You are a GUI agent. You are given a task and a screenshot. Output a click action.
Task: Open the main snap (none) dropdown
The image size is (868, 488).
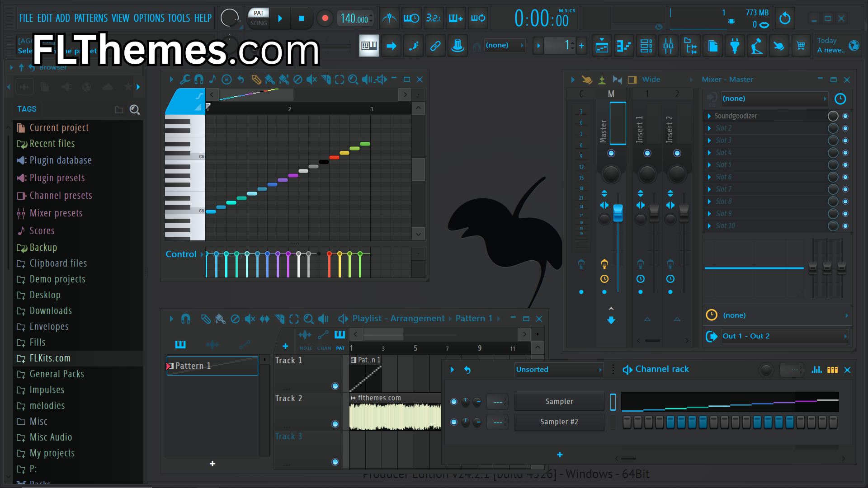pyautogui.click(x=505, y=45)
